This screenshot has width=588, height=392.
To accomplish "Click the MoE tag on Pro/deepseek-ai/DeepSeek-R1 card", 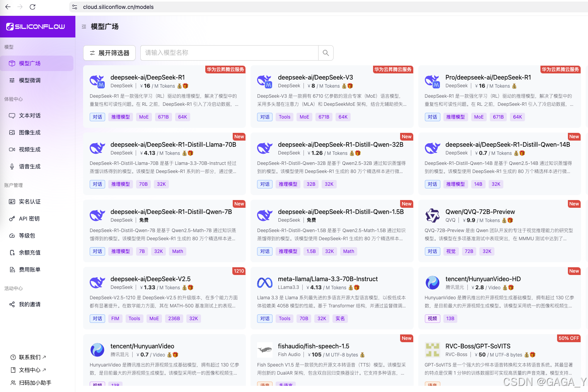I will 479,117.
